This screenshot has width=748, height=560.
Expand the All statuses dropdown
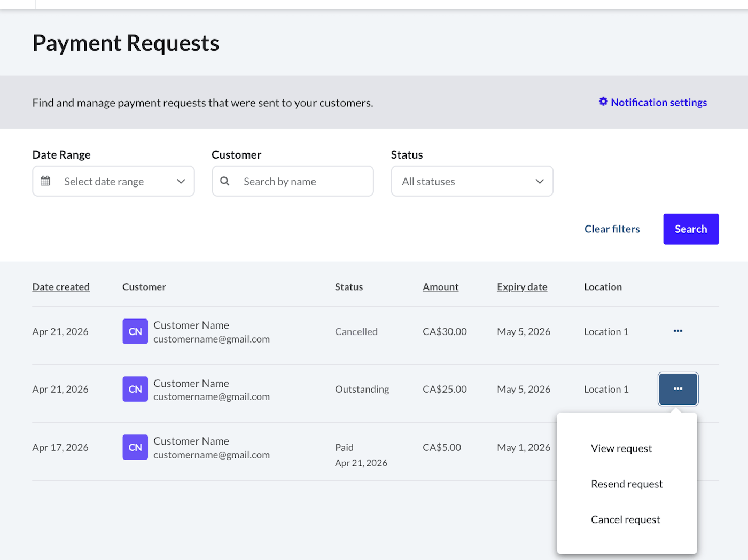[x=472, y=181]
